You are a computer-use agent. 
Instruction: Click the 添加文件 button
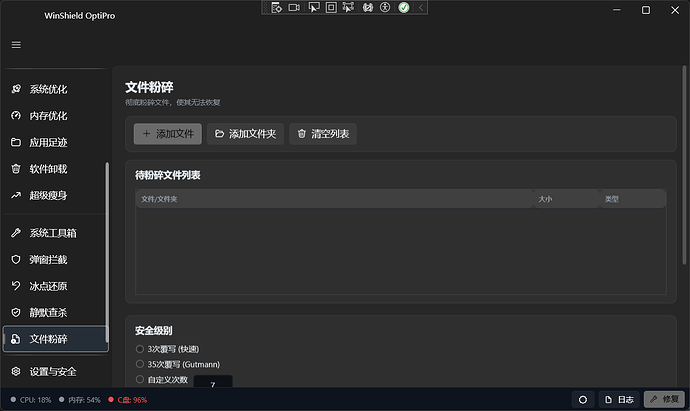coord(168,134)
